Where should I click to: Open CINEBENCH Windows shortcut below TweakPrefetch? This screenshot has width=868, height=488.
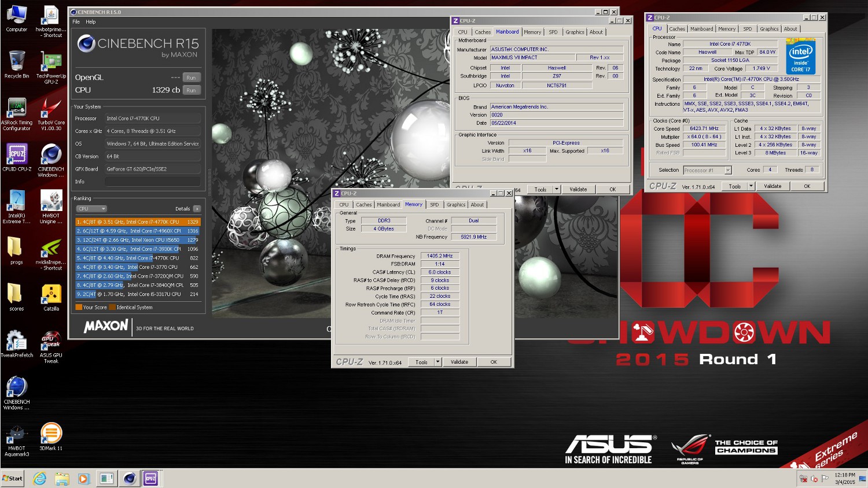point(16,393)
